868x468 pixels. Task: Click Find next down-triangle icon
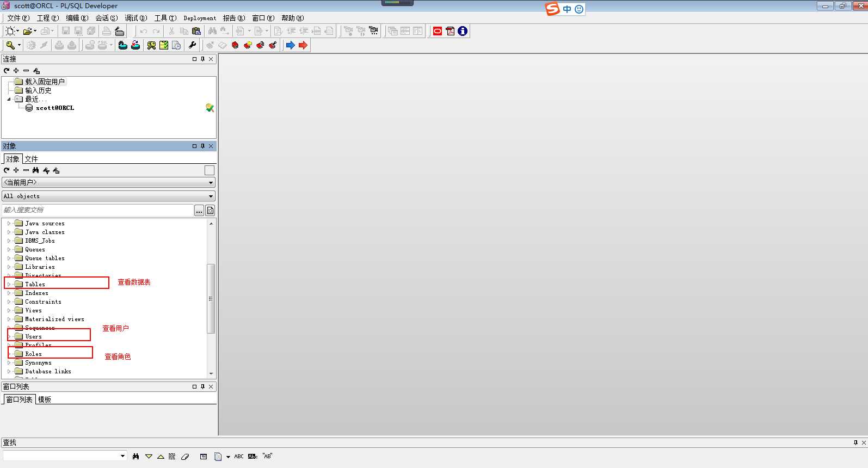coord(149,457)
